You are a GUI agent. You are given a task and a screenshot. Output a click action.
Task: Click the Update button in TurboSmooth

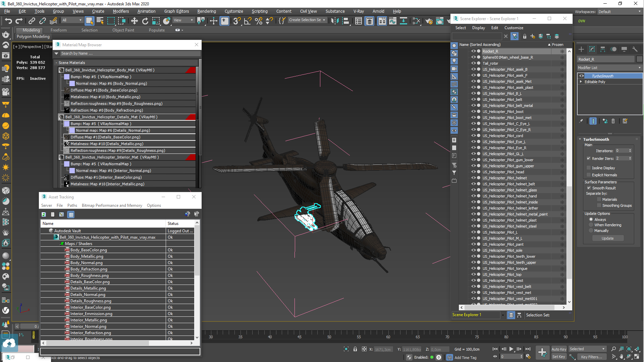click(607, 238)
